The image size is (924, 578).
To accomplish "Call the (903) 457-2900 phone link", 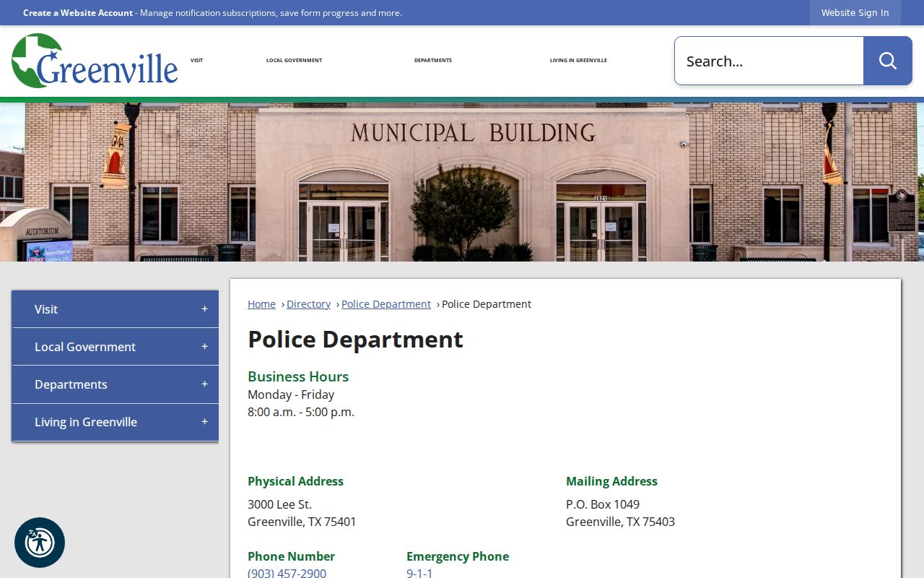I will point(287,573).
